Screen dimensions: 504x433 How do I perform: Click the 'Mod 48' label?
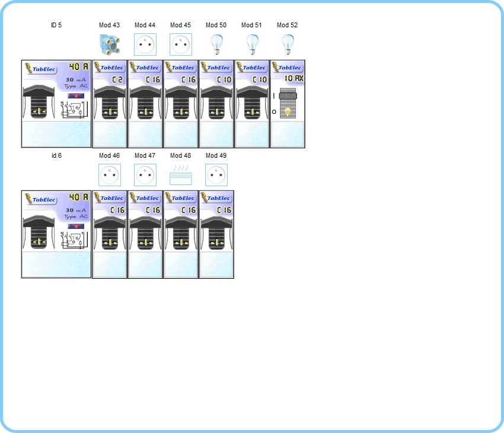(x=181, y=155)
